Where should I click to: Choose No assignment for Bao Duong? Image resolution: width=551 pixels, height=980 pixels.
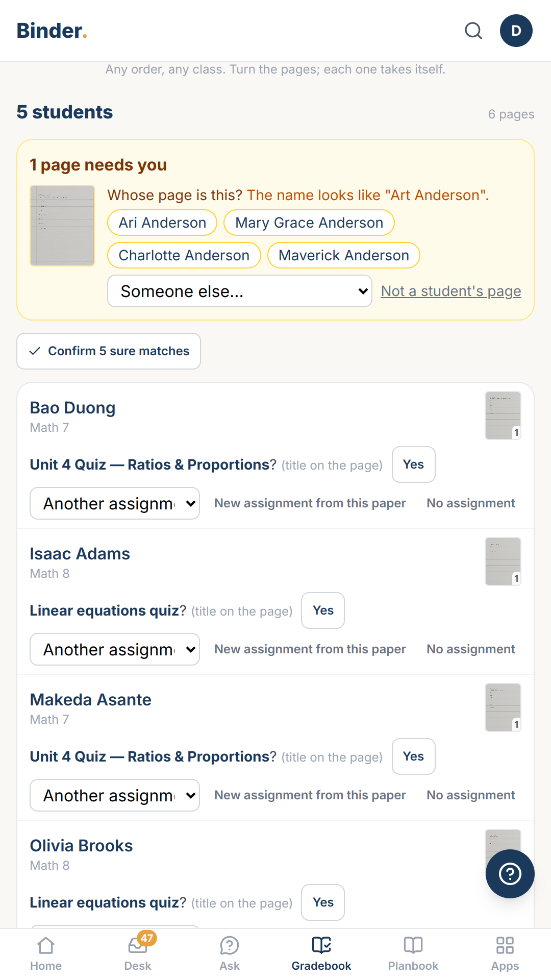(x=471, y=503)
